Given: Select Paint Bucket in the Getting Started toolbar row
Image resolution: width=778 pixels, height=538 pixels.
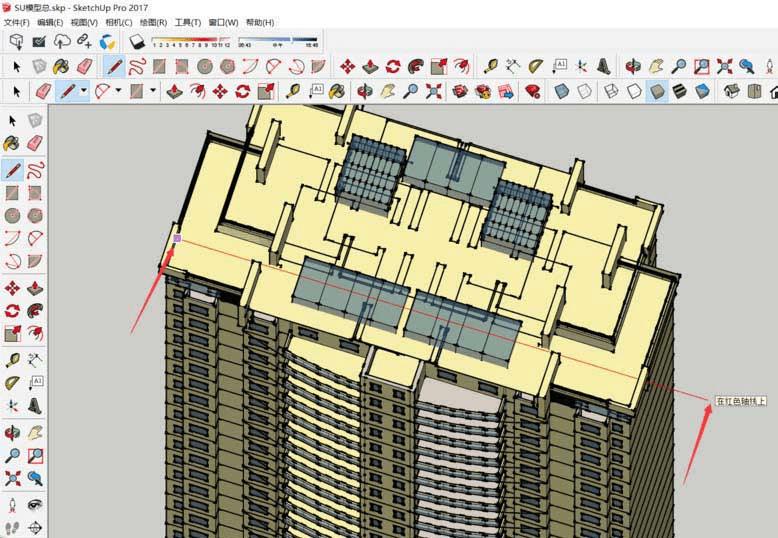Looking at the screenshot, I should (x=337, y=91).
